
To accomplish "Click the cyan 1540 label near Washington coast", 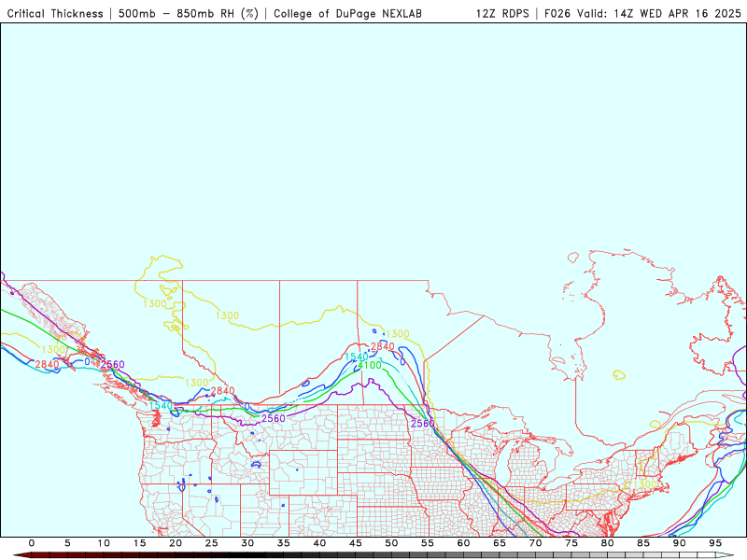I will (161, 405).
